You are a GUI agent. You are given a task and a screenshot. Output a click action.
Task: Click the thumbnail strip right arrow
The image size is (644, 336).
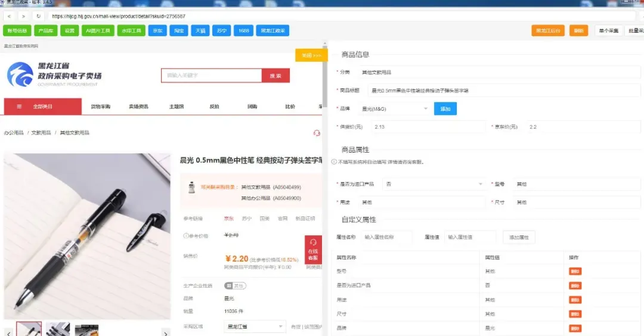[x=165, y=333]
